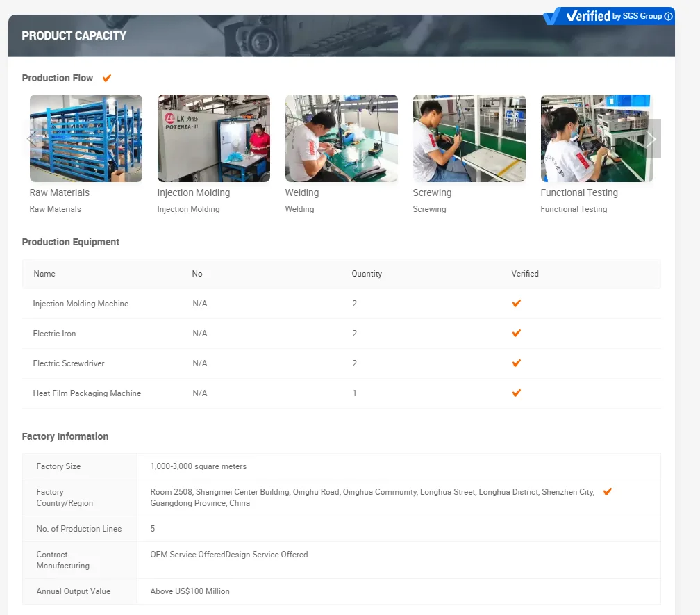
Task: Click the small Injection Molding description text
Action: click(188, 209)
